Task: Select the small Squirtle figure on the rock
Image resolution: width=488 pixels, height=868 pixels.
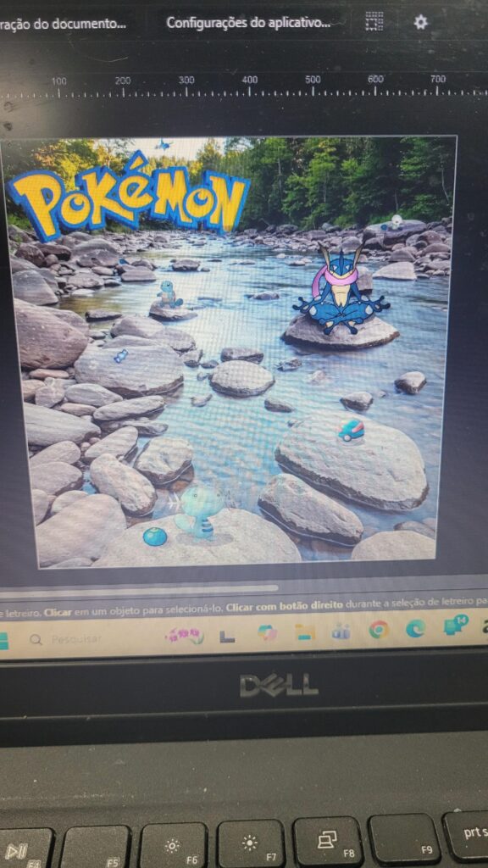Action: pyautogui.click(x=169, y=294)
